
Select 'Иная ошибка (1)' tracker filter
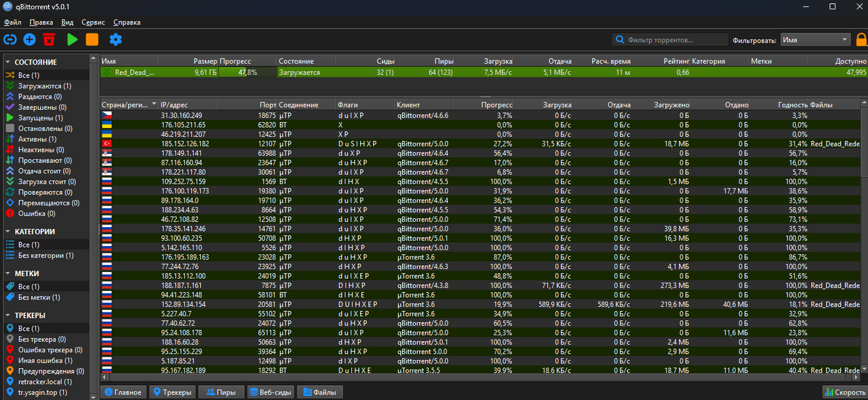[46, 361]
